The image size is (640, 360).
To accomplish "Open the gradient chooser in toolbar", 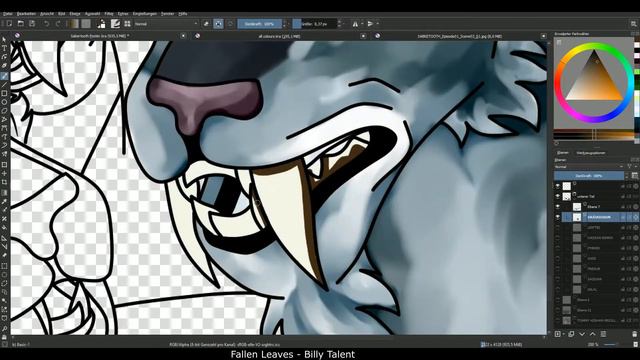I will pos(73,24).
